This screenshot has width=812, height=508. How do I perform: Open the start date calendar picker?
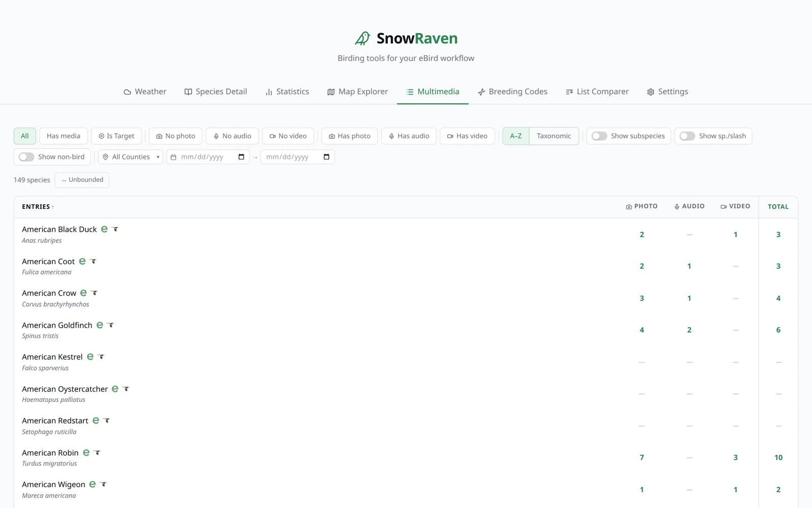(242, 157)
